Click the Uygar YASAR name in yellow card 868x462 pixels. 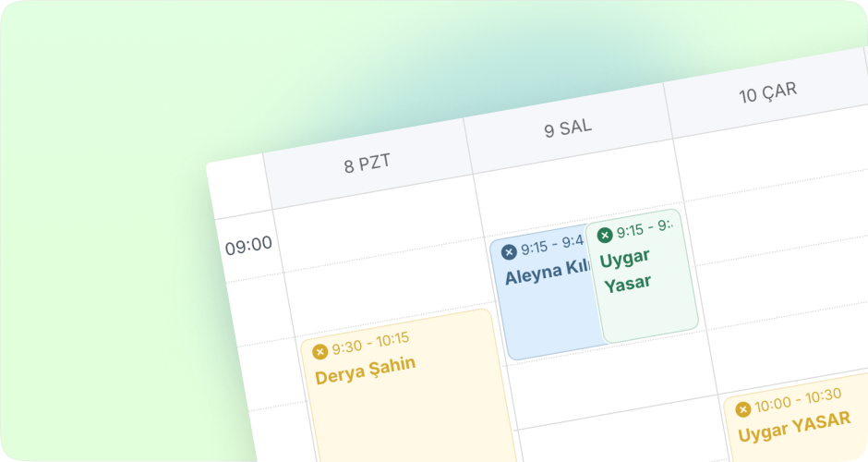[x=794, y=426]
